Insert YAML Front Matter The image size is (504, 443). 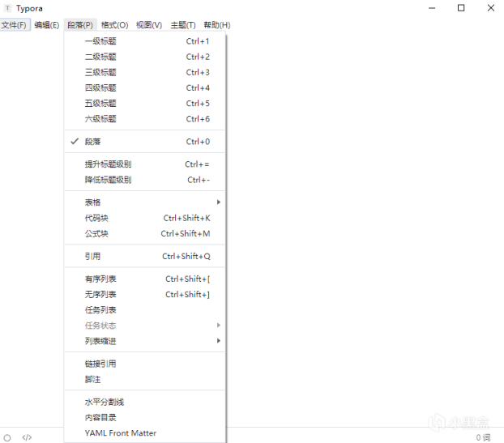(145, 433)
